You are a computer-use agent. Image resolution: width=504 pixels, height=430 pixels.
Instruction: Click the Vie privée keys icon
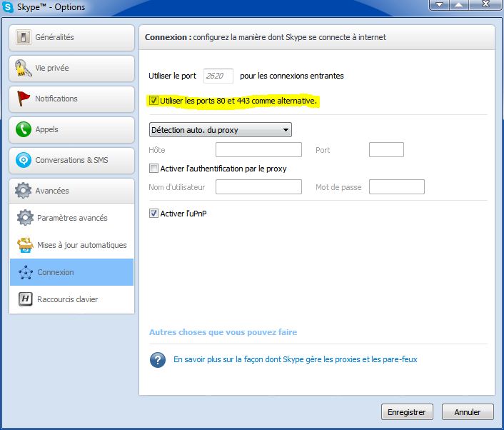(23, 68)
